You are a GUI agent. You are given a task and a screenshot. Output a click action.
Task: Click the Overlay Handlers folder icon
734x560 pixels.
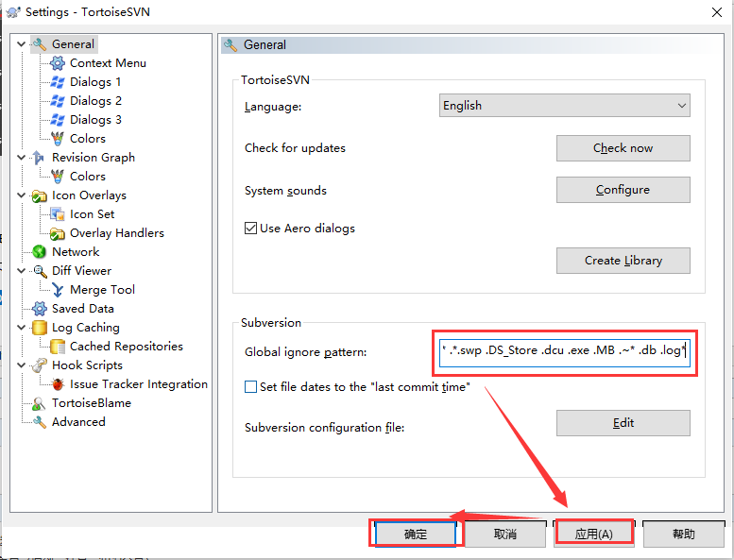coord(57,233)
